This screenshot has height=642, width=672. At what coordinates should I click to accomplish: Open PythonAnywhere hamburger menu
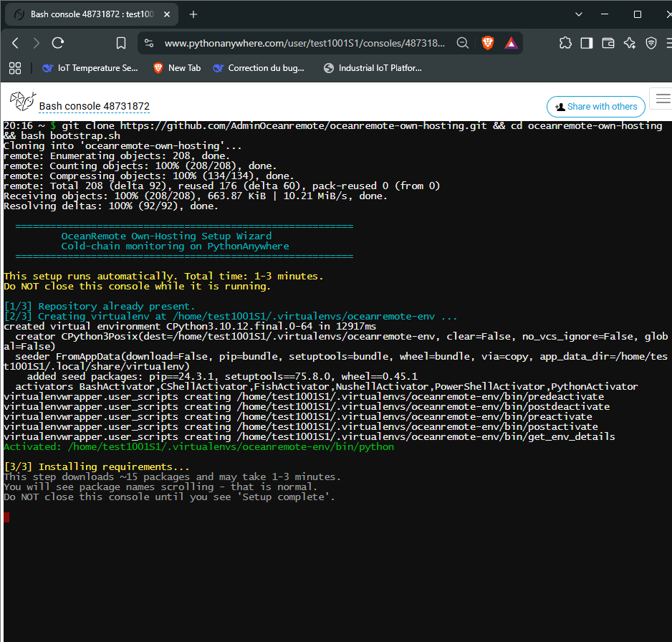(x=662, y=99)
